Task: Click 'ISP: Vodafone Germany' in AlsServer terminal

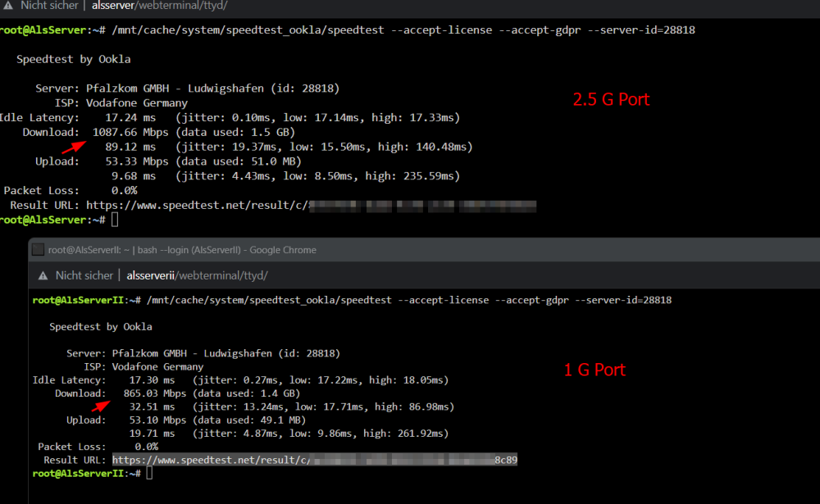Action: click(121, 103)
